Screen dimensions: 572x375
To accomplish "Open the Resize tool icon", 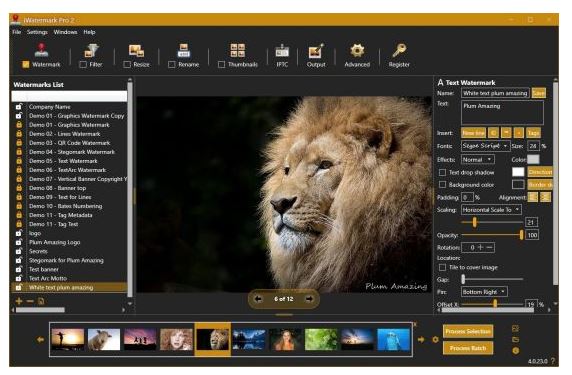I will (136, 51).
